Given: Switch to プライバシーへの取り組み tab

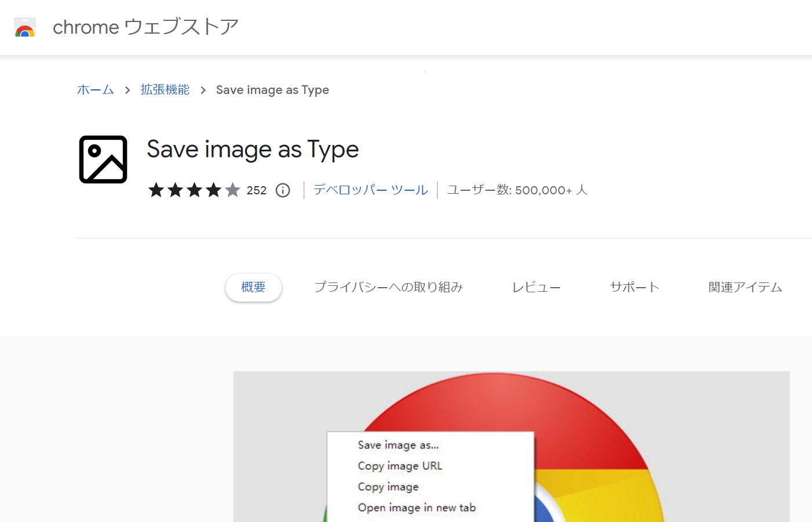Looking at the screenshot, I should pyautogui.click(x=388, y=287).
